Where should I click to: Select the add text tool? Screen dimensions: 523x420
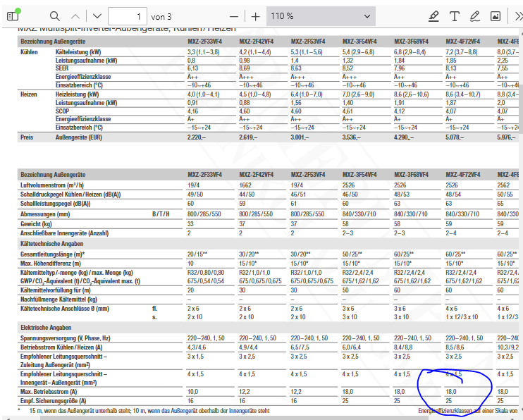(455, 16)
